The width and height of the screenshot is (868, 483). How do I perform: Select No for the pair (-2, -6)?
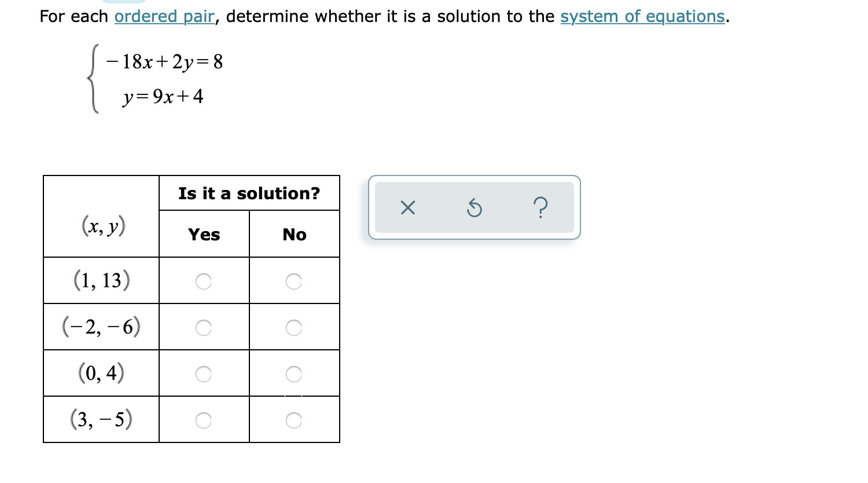(x=294, y=328)
